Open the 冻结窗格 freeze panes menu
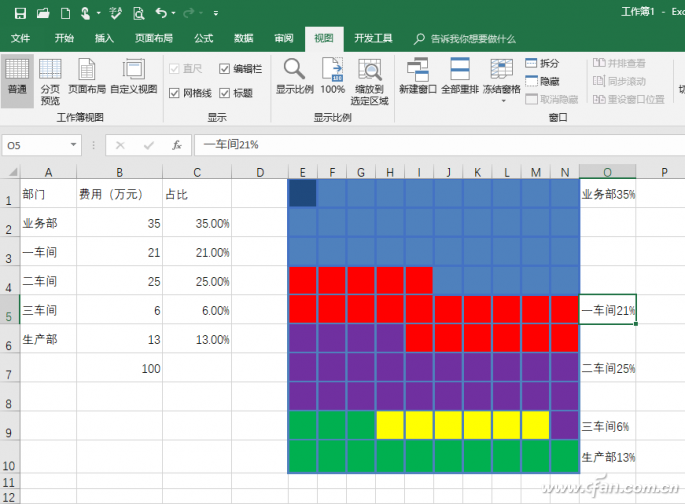Screen dimensions: 685x504 [x=502, y=81]
